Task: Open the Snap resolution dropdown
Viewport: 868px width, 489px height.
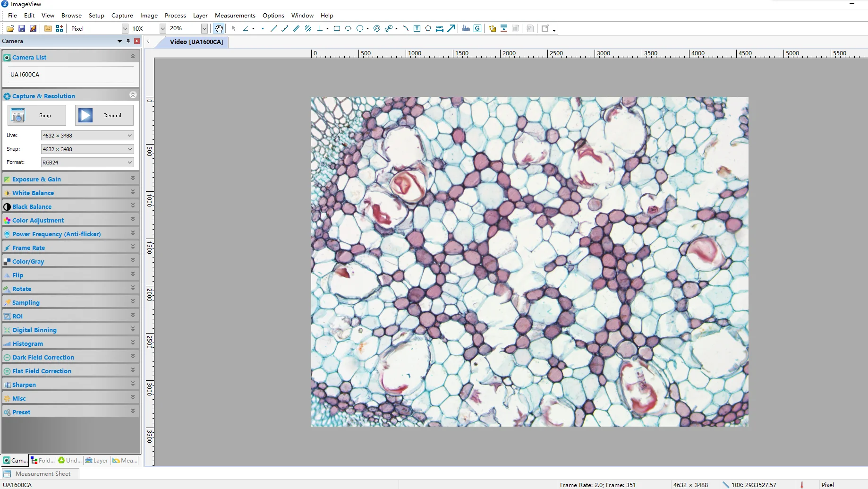Action: point(87,149)
